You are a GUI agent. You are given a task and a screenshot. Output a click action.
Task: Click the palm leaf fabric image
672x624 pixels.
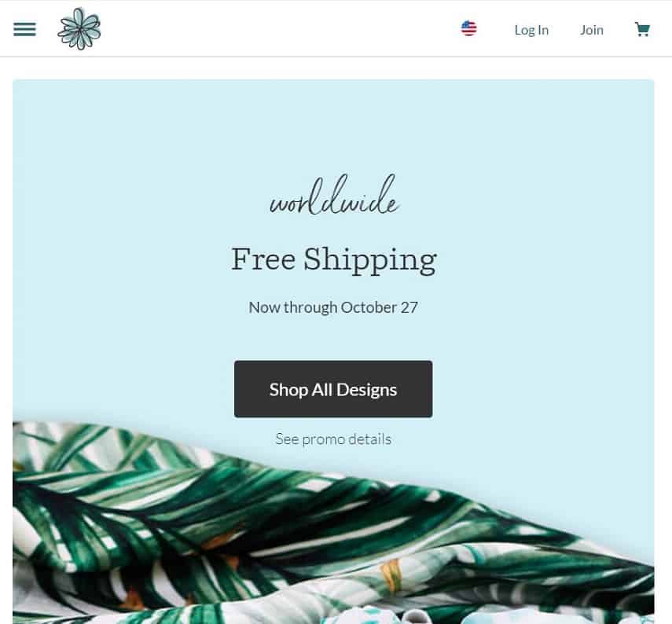[236, 534]
